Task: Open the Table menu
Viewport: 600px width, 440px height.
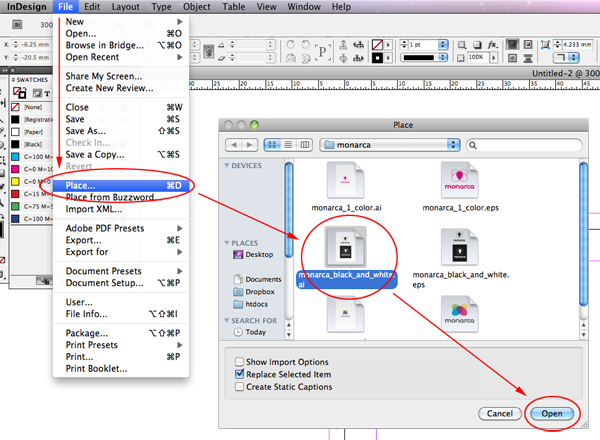Action: coord(233,7)
